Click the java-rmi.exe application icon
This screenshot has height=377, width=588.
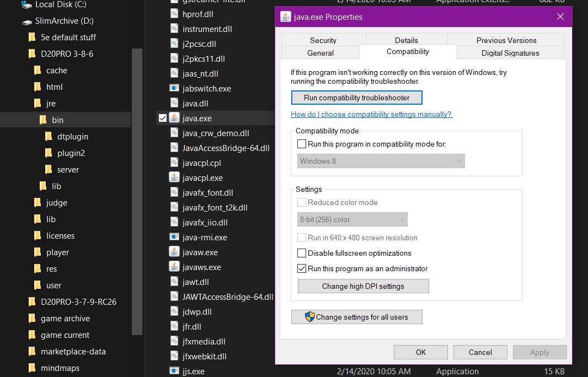(174, 237)
